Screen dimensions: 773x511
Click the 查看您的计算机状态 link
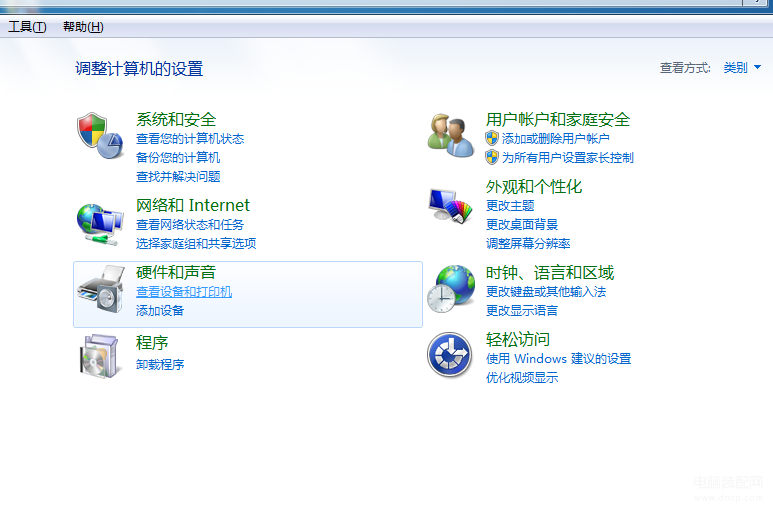(x=190, y=139)
